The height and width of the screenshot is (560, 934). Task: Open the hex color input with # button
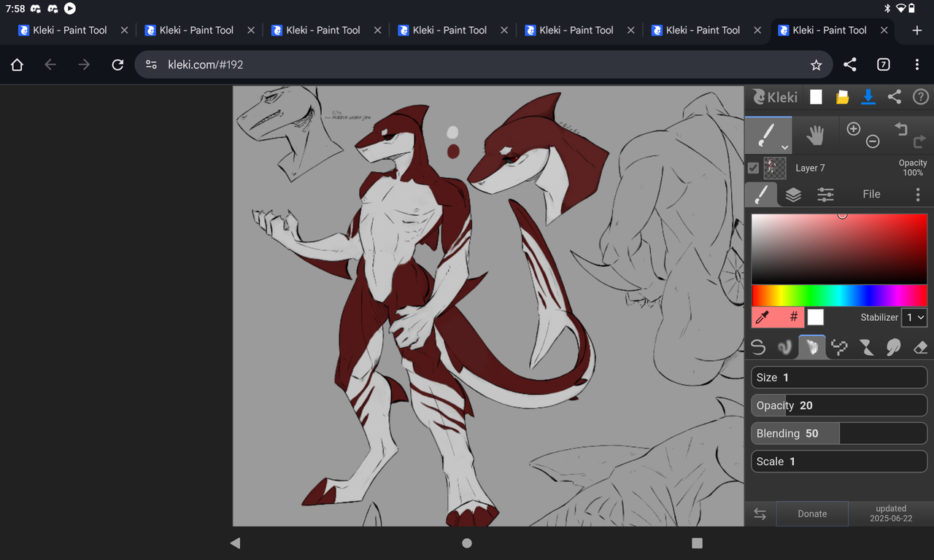(x=794, y=317)
